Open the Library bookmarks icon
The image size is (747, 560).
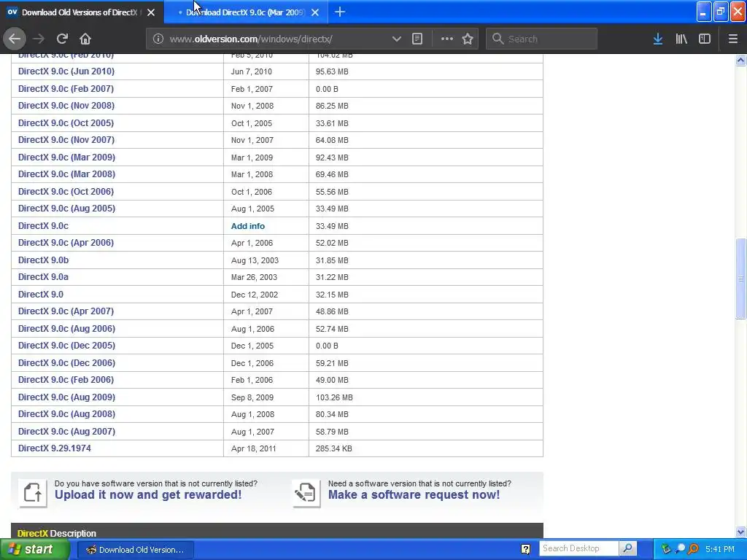coord(681,39)
